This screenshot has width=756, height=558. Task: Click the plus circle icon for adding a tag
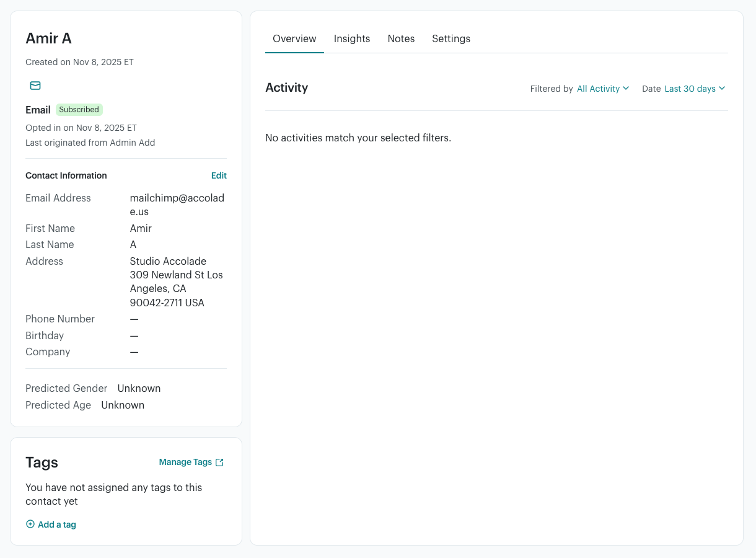[30, 525]
